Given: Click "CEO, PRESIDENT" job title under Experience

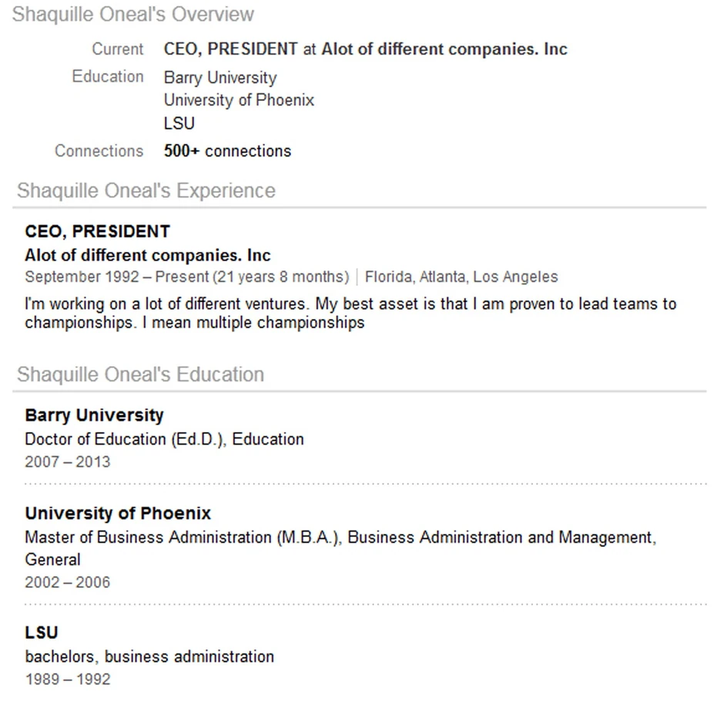Looking at the screenshot, I should [x=97, y=232].
